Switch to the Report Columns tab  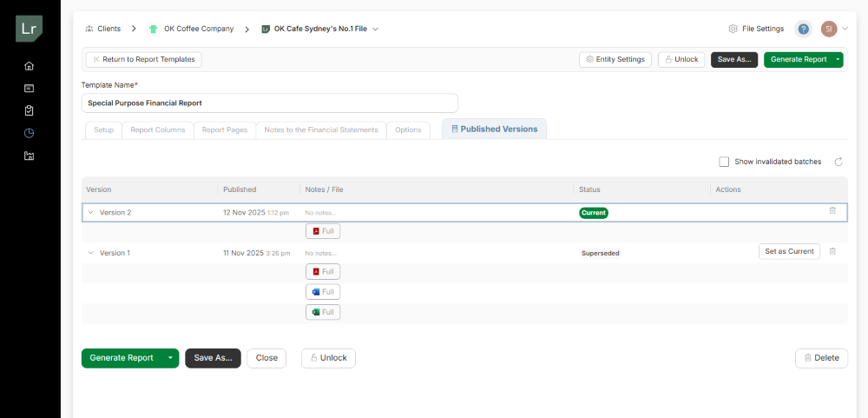coord(158,129)
